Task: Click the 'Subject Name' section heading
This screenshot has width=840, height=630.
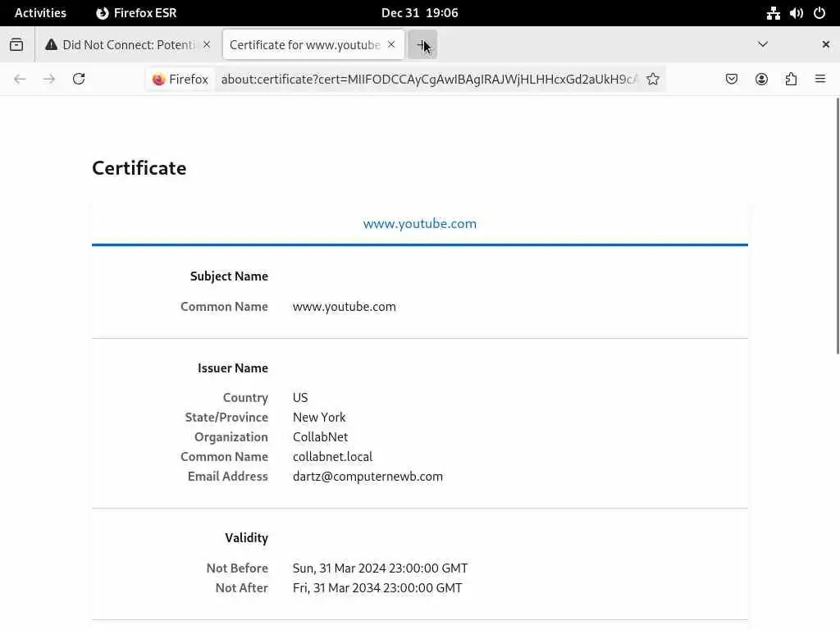Action: (229, 276)
